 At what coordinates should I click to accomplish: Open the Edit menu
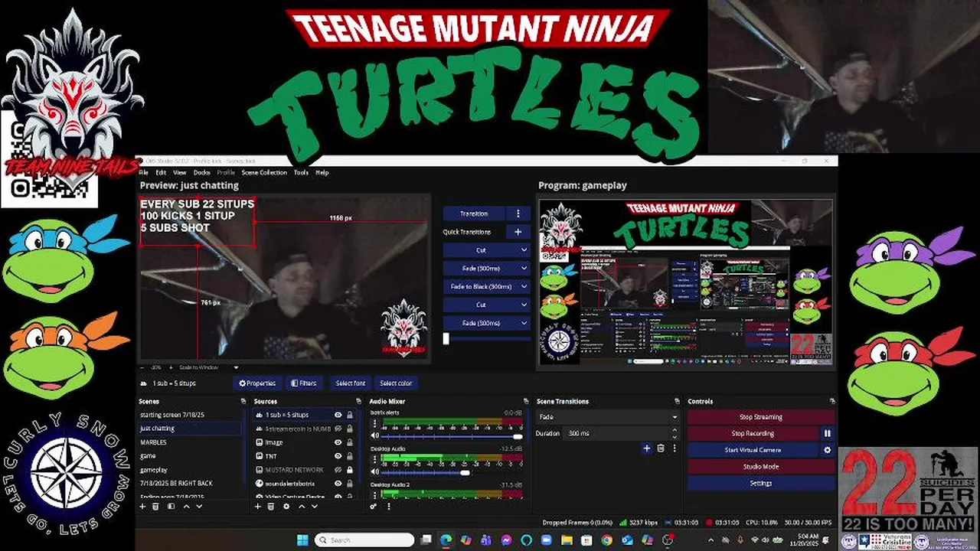(161, 172)
